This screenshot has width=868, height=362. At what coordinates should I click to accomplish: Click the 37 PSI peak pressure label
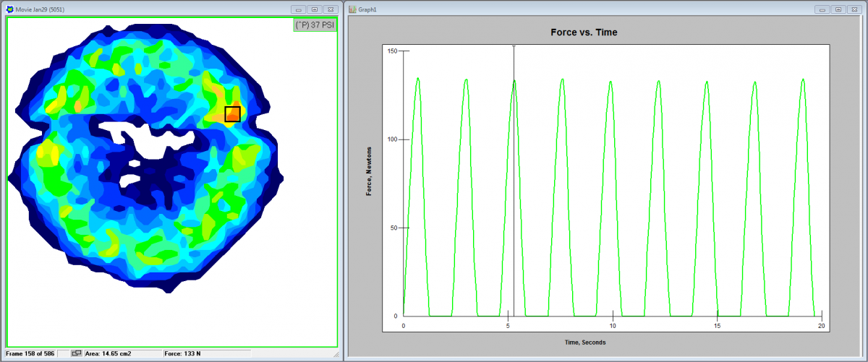315,25
